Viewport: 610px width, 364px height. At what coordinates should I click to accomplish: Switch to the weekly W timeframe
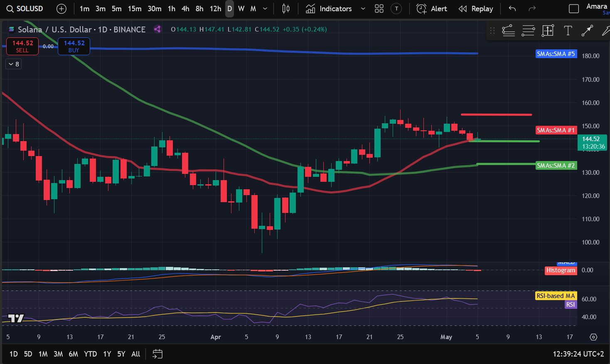pyautogui.click(x=241, y=9)
